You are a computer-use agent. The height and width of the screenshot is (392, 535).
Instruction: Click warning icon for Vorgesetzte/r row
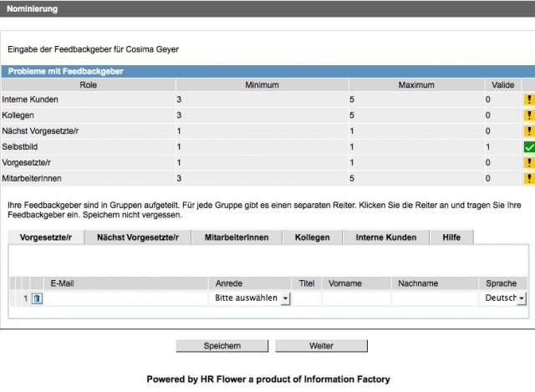click(528, 163)
